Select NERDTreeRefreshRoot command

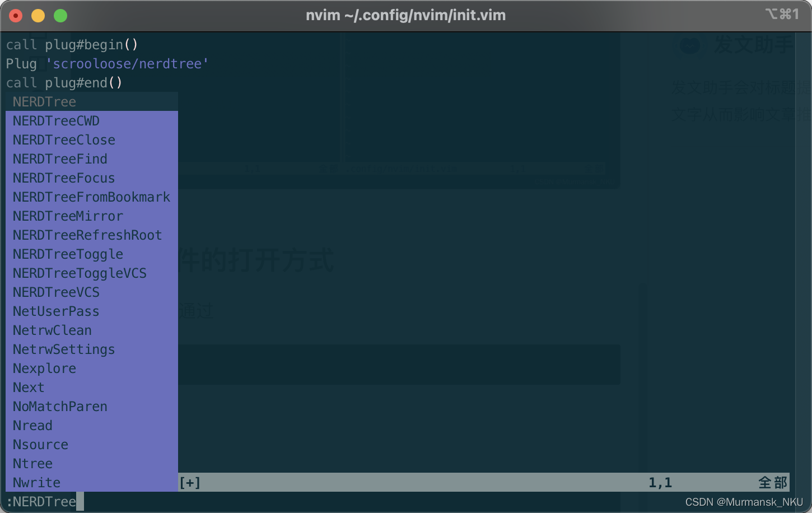point(92,235)
